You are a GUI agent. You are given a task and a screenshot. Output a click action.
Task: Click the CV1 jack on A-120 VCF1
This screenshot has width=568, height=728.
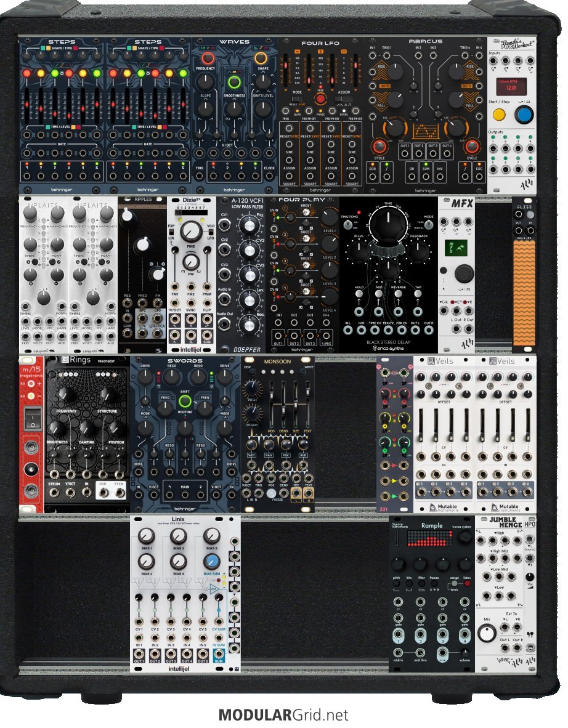tap(225, 225)
